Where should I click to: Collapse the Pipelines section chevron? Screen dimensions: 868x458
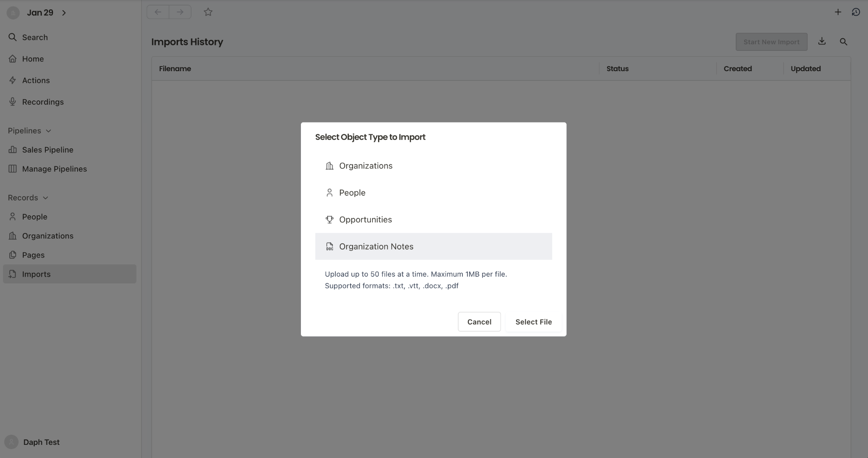click(x=48, y=131)
